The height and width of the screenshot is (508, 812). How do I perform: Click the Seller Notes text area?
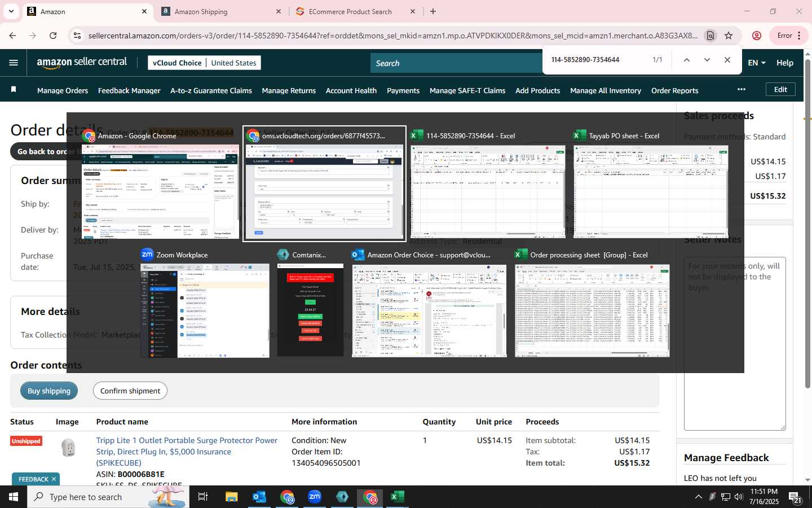735,344
